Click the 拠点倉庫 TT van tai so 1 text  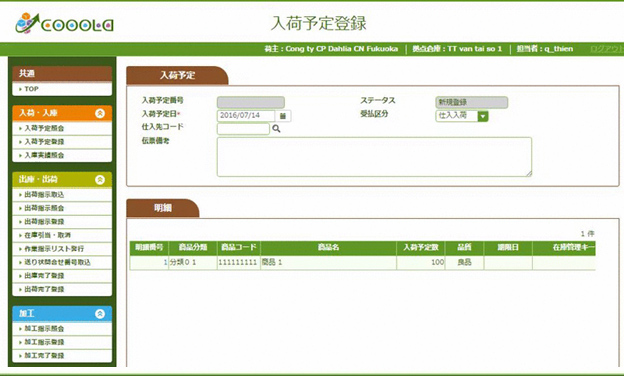pyautogui.click(x=457, y=49)
